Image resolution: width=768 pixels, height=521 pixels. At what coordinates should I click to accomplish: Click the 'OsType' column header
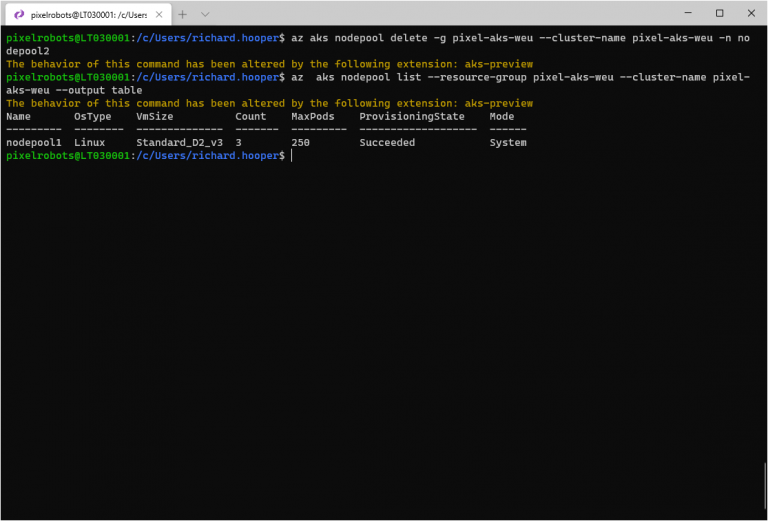coord(93,117)
